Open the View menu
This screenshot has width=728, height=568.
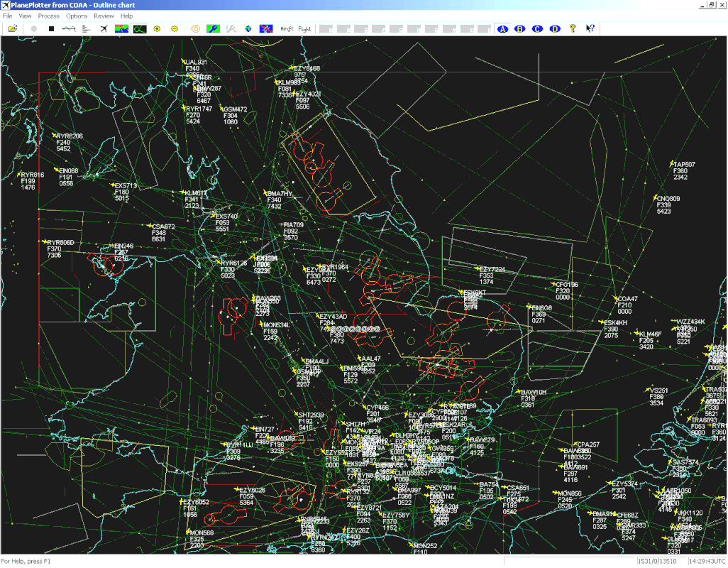pyautogui.click(x=25, y=16)
